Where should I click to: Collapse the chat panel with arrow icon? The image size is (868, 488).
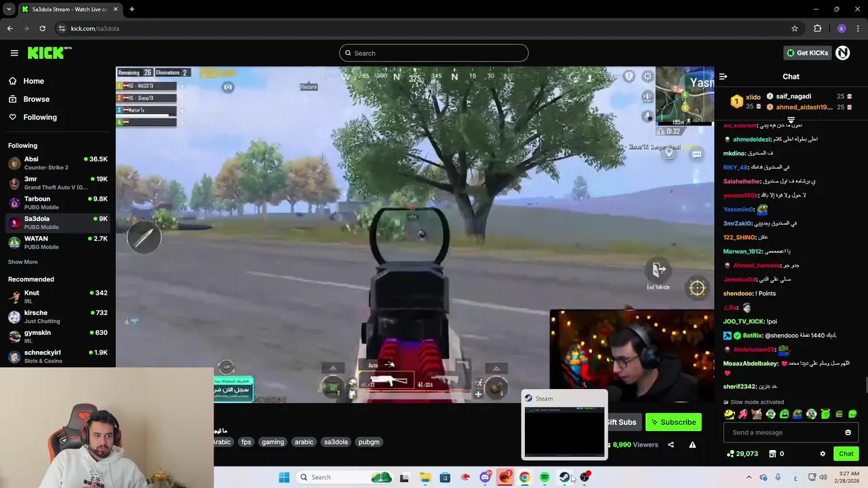tap(723, 77)
